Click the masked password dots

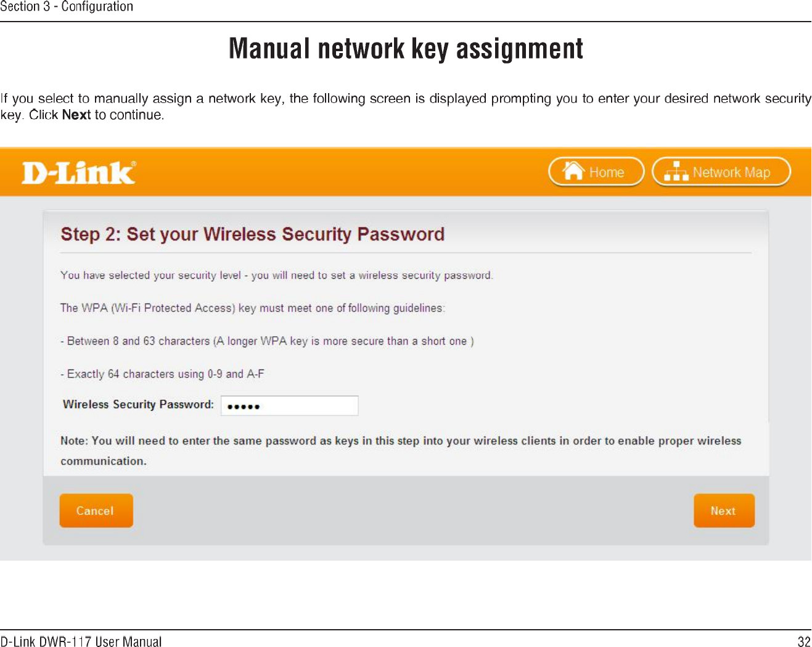[x=244, y=406]
